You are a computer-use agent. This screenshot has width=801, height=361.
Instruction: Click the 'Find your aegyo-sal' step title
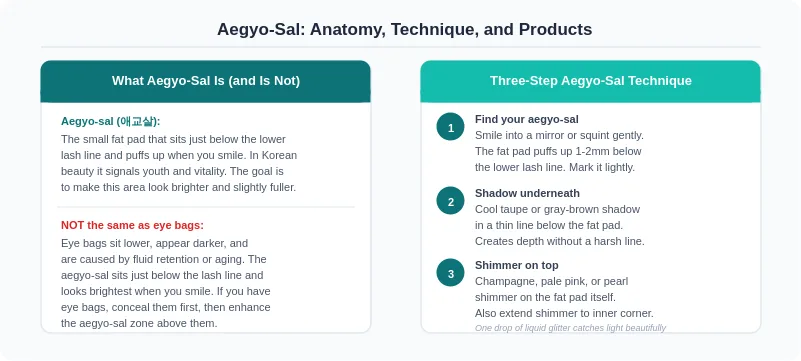527,119
